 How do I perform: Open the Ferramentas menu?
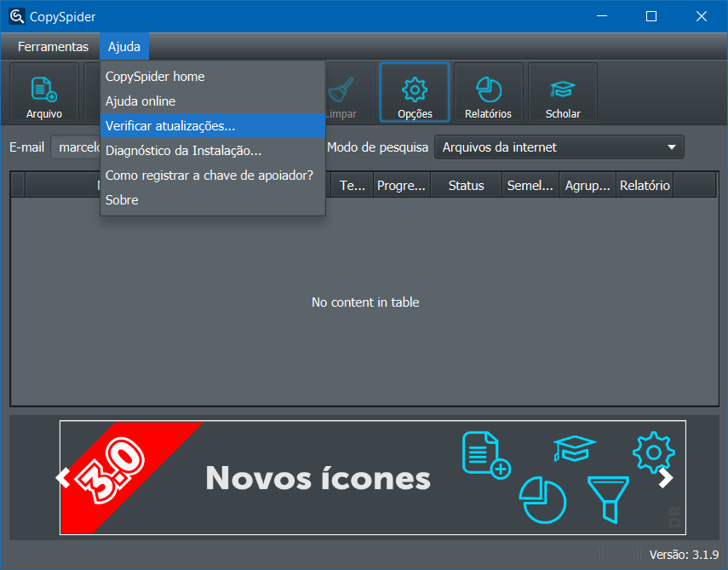tap(53, 47)
